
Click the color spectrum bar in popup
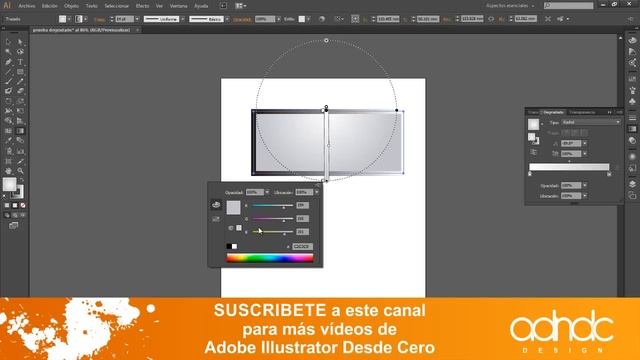coord(270,258)
